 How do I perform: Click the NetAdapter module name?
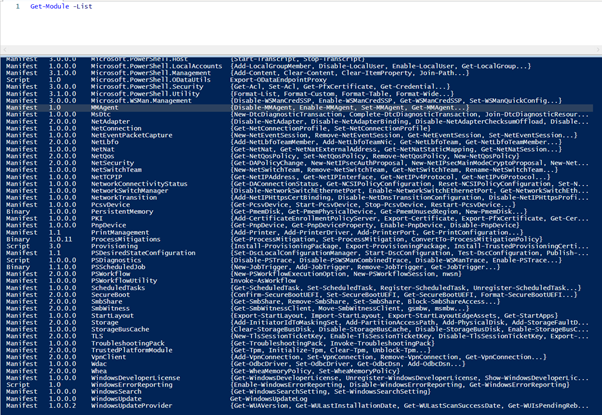click(x=110, y=121)
